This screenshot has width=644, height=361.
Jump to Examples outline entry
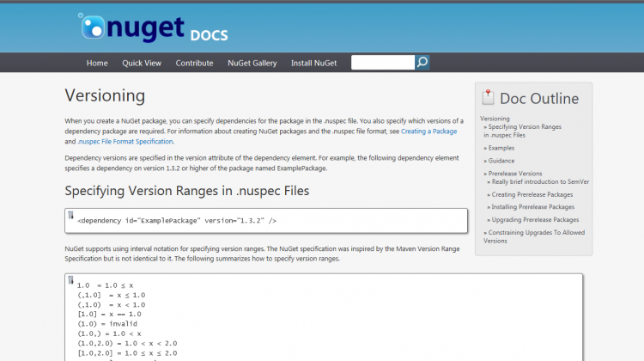tap(501, 148)
